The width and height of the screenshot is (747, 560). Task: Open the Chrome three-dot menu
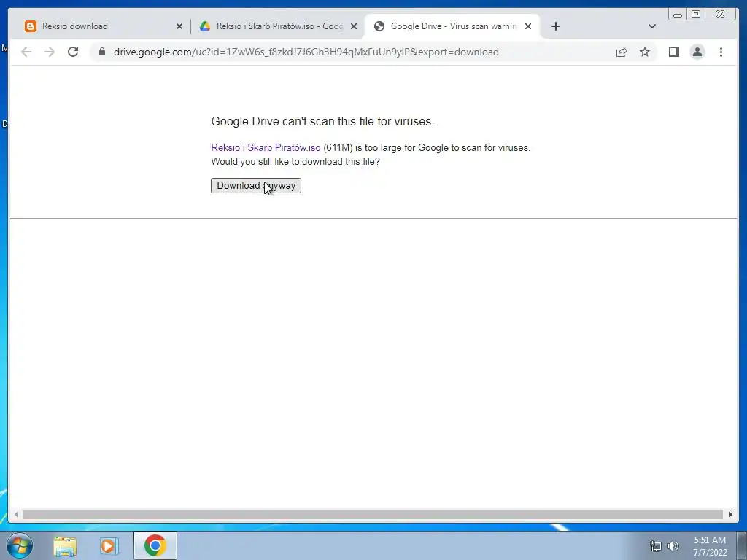pos(721,52)
